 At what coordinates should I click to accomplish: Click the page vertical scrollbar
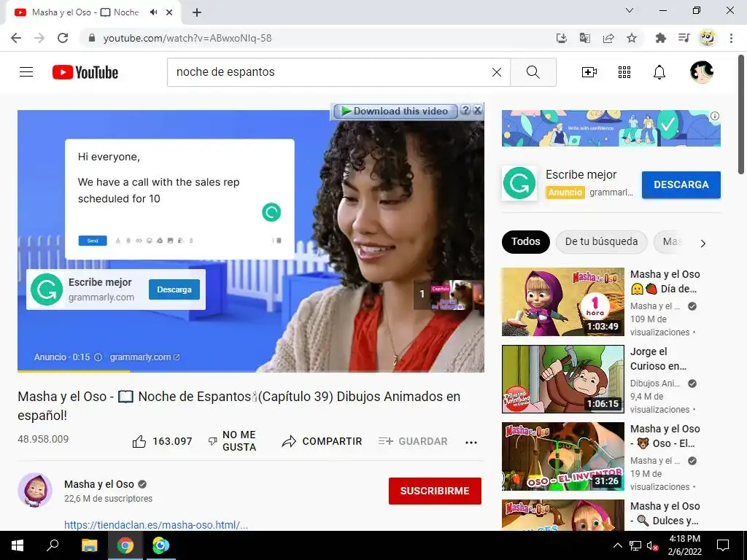click(742, 114)
